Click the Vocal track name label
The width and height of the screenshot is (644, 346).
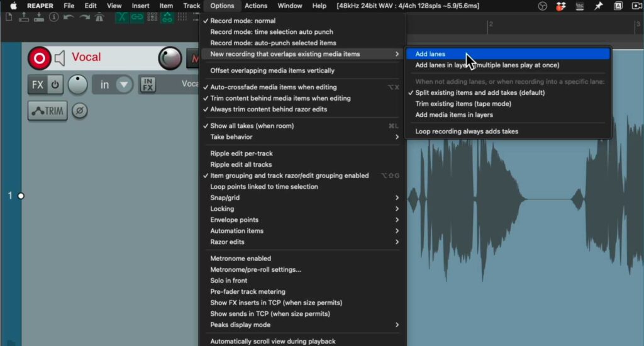pos(86,57)
